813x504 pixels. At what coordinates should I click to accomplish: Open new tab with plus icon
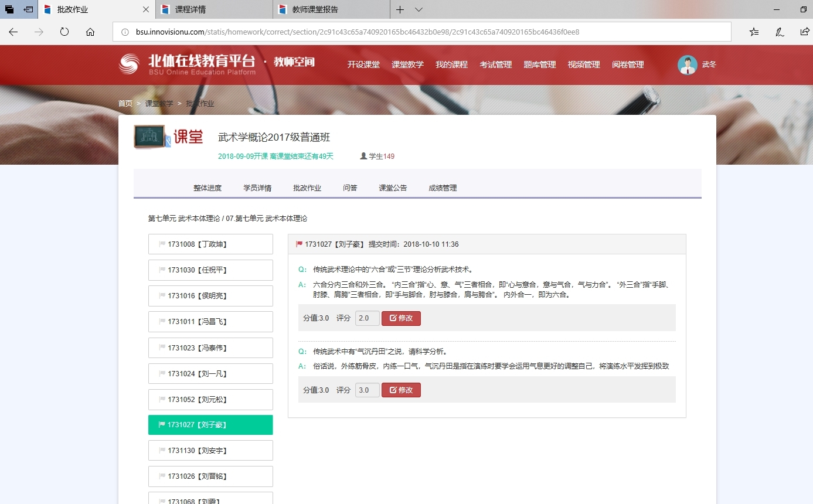(400, 9)
